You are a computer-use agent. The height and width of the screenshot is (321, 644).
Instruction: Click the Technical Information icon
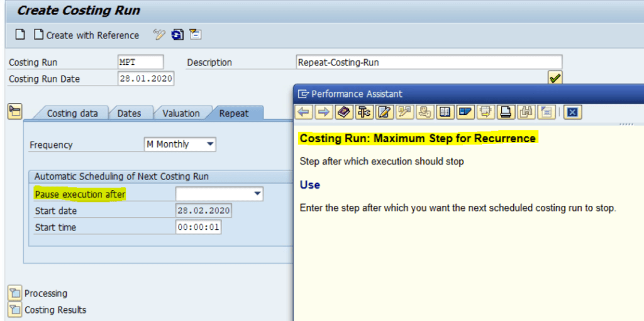[x=364, y=112]
